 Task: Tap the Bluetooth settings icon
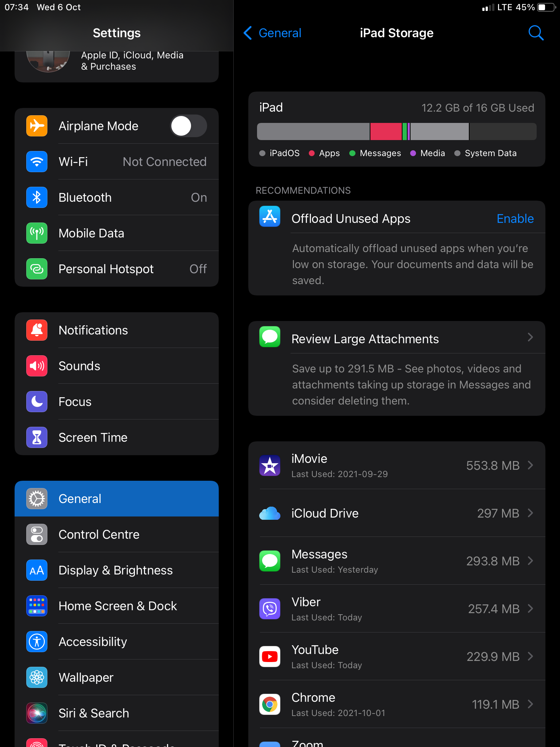[37, 197]
